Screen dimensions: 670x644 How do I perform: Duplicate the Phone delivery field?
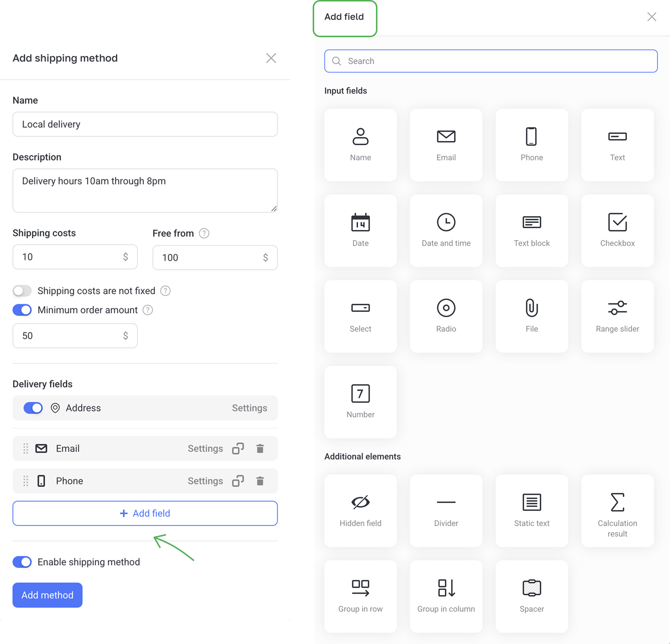[x=238, y=481]
